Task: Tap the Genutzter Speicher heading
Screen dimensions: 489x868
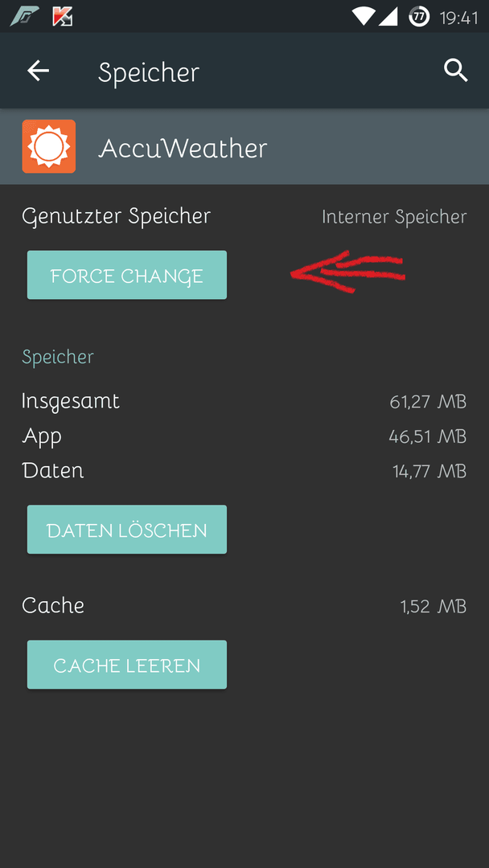Action: 117,216
